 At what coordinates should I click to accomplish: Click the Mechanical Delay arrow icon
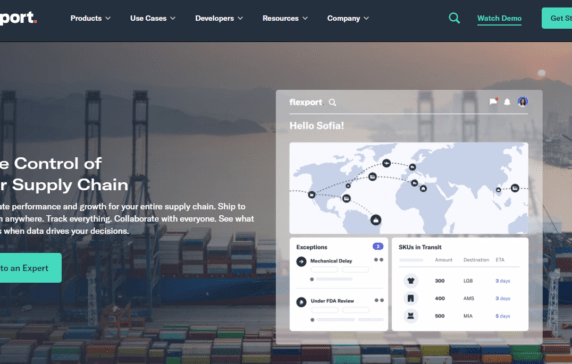click(301, 262)
